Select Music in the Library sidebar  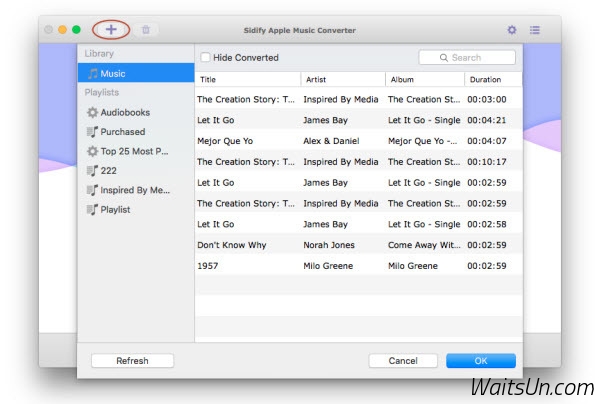point(136,73)
